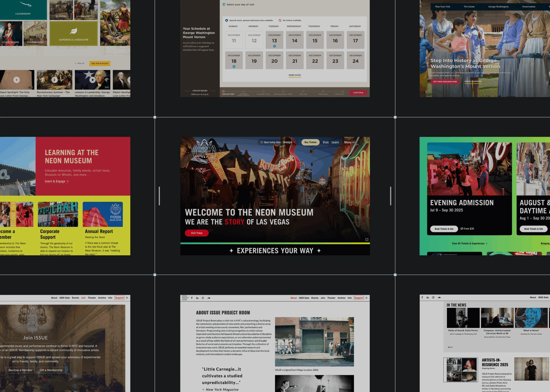The image size is (550, 392).
Task: Click Learn in Neon Museum navigation
Action: point(335,142)
